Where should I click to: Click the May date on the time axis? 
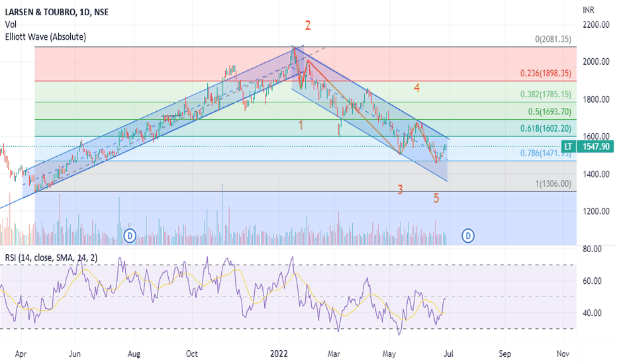click(x=389, y=354)
